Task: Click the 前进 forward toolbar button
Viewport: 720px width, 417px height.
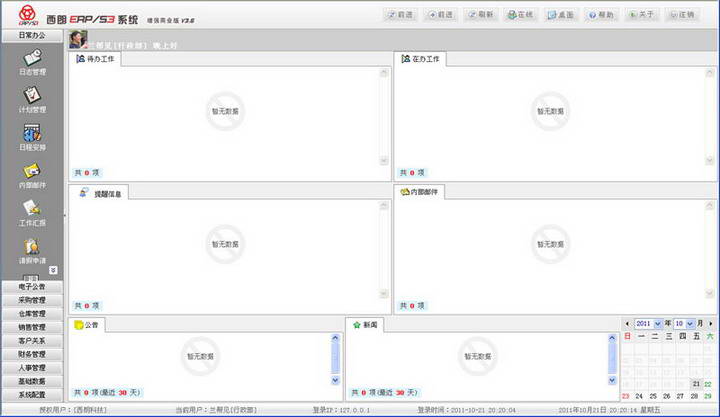Action: coord(440,15)
